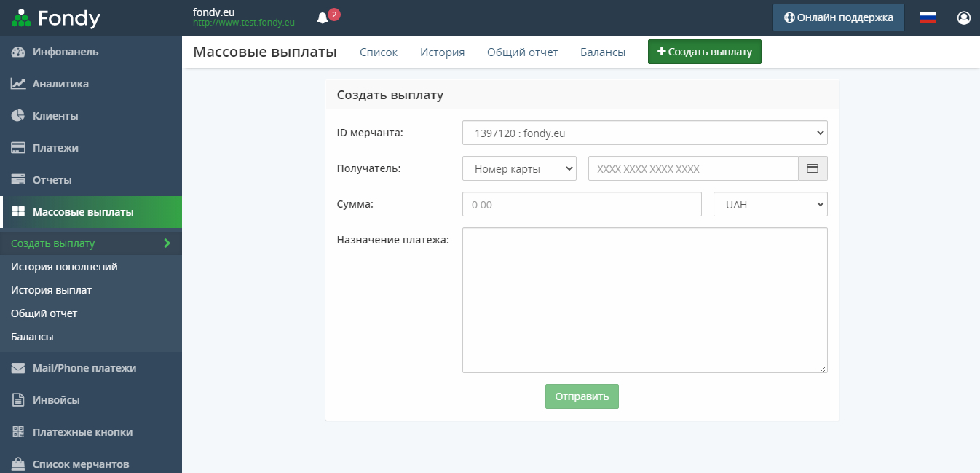
Task: Expand ID мерчанта dropdown
Action: tap(645, 133)
